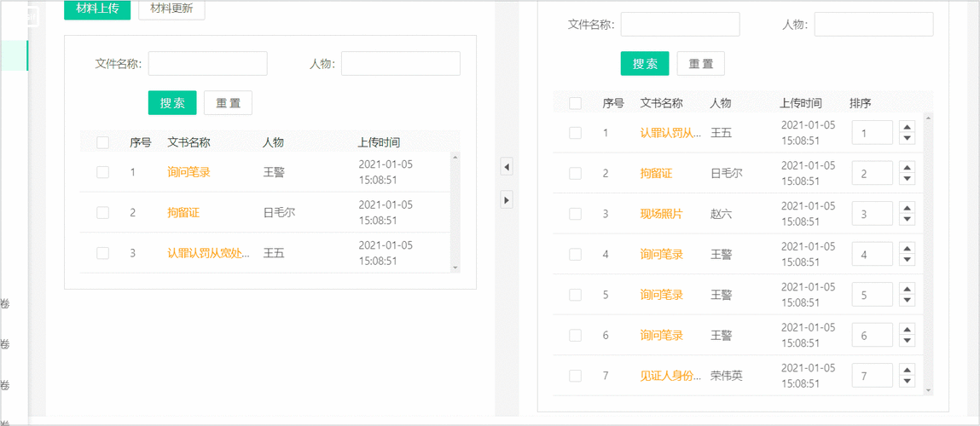The height and width of the screenshot is (426, 980).
Task: Click left table 上传时间 column header
Action: point(379,142)
